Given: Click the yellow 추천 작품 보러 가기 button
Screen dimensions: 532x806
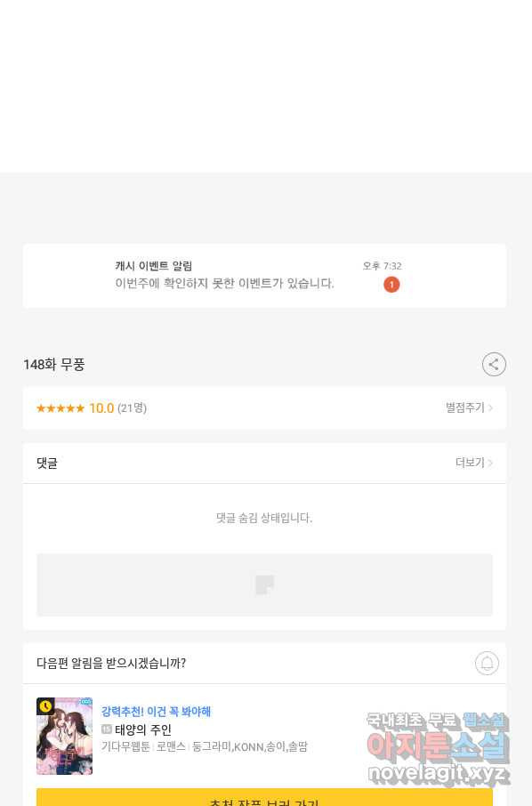Looking at the screenshot, I should (x=264, y=797).
